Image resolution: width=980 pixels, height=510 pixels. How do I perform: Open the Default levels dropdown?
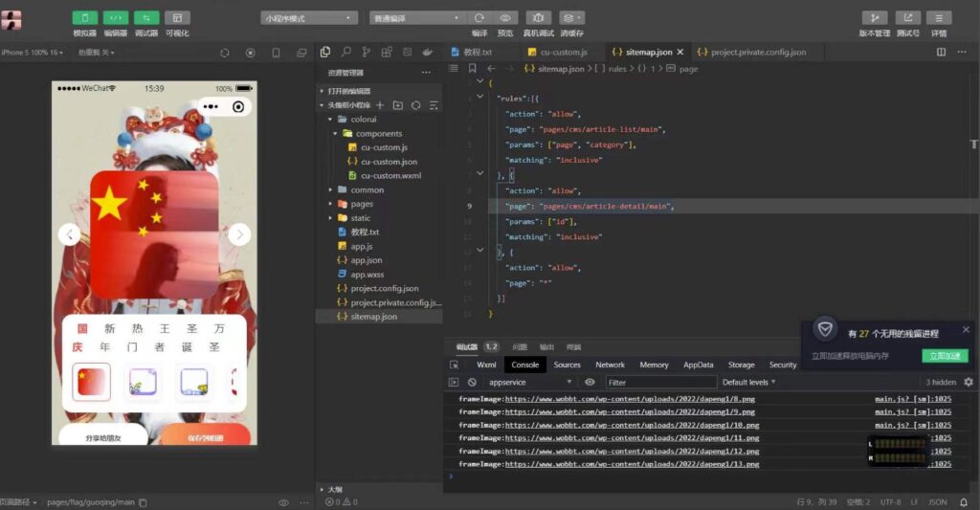pyautogui.click(x=749, y=382)
